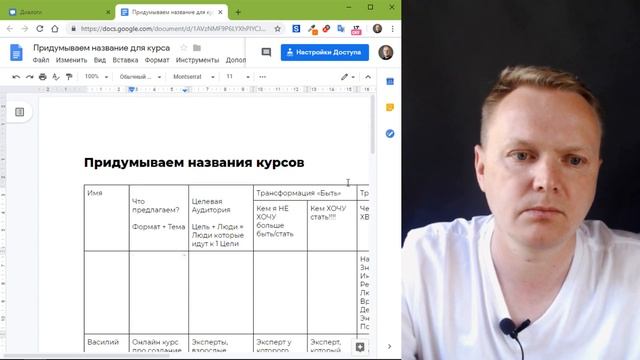Screen dimensions: 640x360
Task: Click the Google Translate extension icon
Action: coord(341,29)
